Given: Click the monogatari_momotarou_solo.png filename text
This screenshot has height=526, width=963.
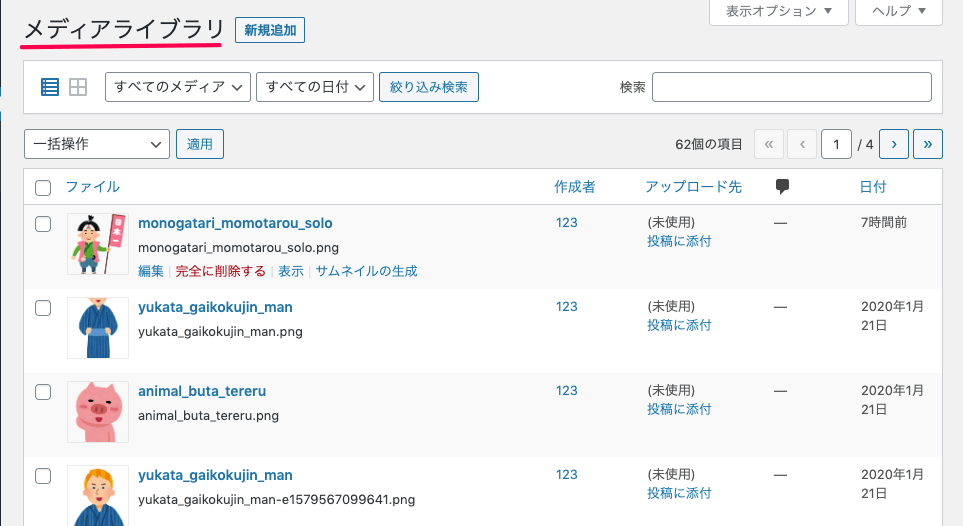Looking at the screenshot, I should coord(238,248).
